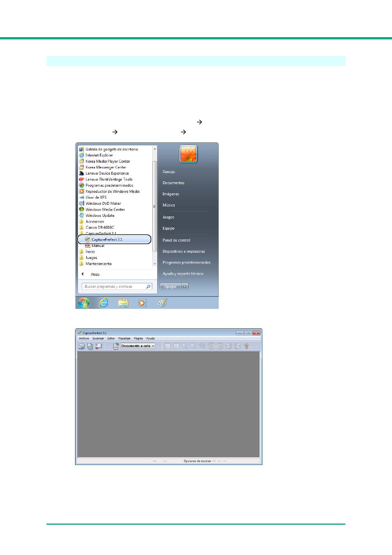
Task: Open Media Player taskbar icon
Action: click(x=142, y=303)
